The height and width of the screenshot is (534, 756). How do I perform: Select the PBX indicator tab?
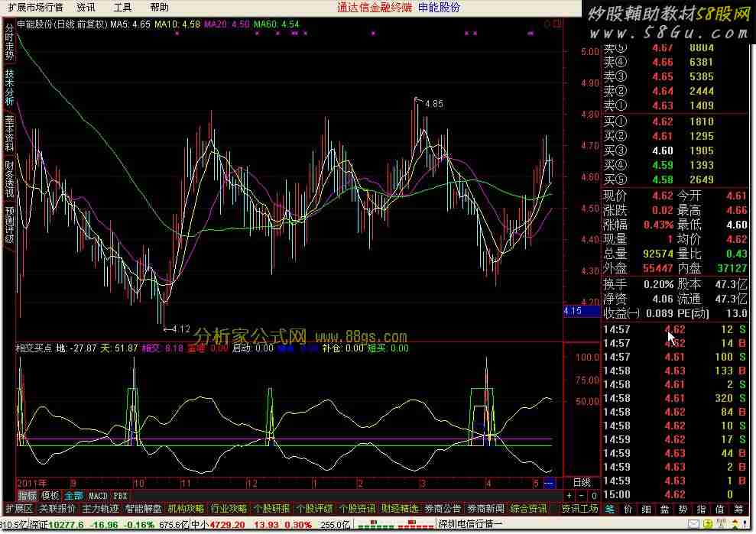click(x=120, y=496)
